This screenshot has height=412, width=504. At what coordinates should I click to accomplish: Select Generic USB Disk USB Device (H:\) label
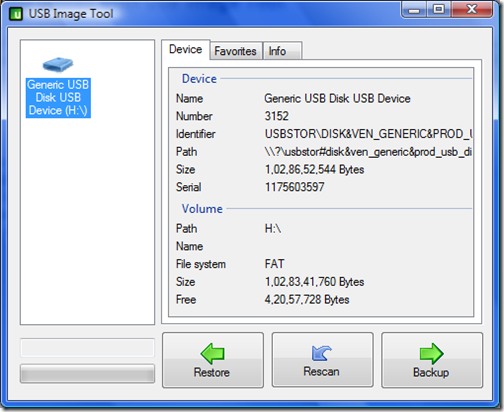pos(58,98)
